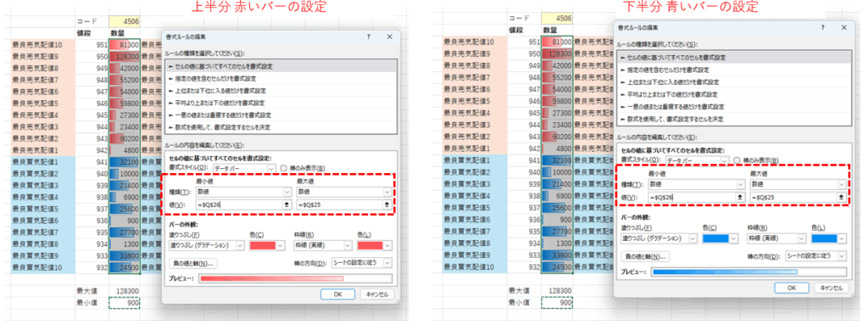Select yellow code cell 4506 behind red-bar dialog
The image size is (868, 325).
click(x=125, y=22)
